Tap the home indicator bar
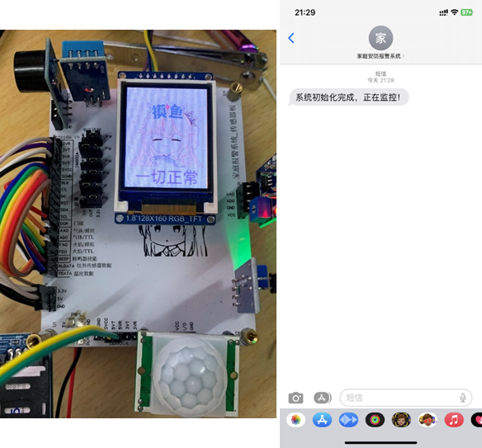The height and width of the screenshot is (448, 482). click(x=380, y=443)
